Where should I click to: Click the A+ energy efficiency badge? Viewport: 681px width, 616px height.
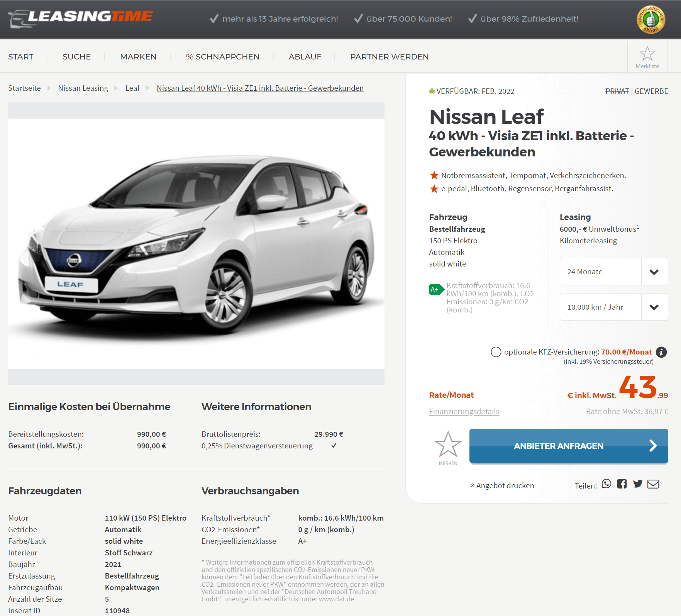(437, 289)
